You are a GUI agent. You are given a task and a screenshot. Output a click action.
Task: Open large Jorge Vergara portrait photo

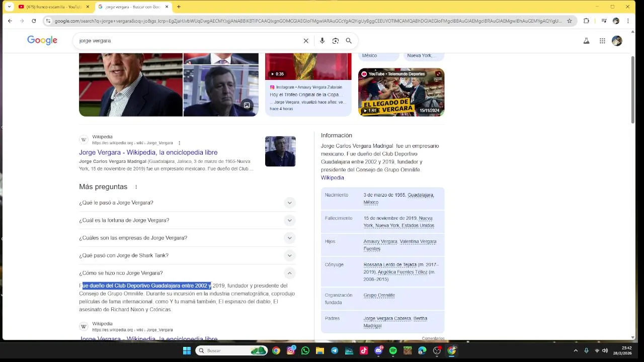(x=131, y=84)
